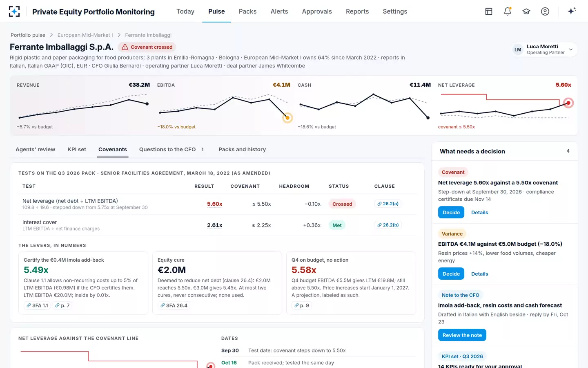Click the app logo in the header
Viewport: 588px width, 368px height.
click(14, 11)
